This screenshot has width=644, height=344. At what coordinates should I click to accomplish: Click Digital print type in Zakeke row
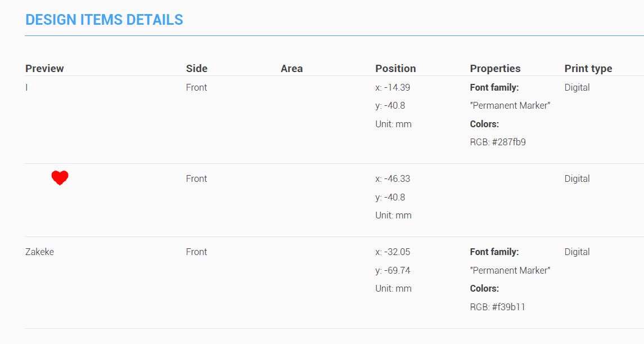pos(577,252)
